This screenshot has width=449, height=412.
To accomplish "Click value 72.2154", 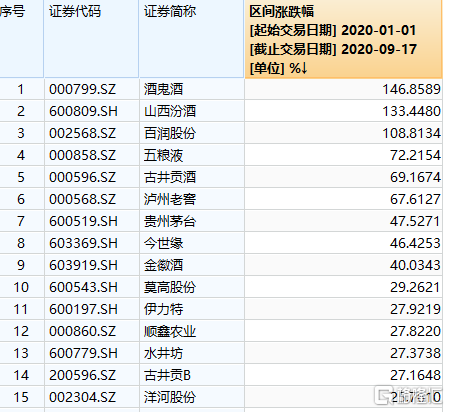I will pyautogui.click(x=415, y=155).
